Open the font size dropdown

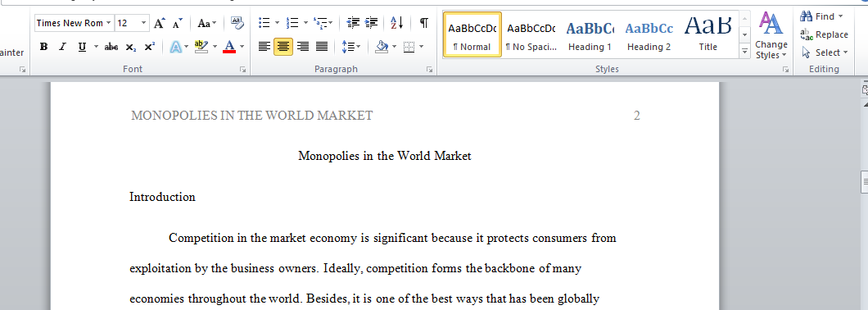pyautogui.click(x=144, y=23)
